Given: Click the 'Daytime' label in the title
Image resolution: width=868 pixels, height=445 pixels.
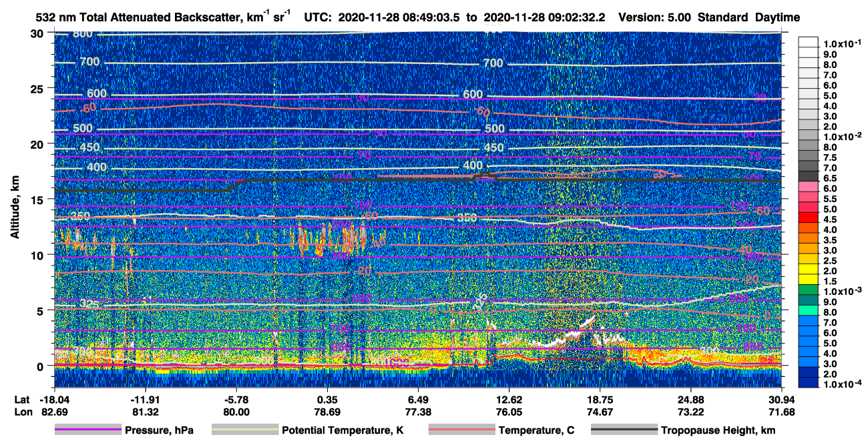Looking at the screenshot, I should pos(777,17).
